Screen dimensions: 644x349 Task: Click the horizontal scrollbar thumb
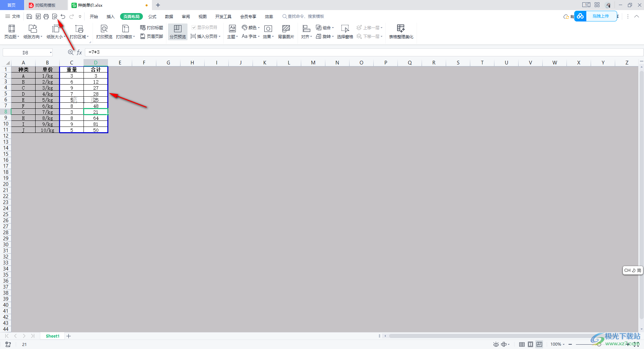click(510, 336)
